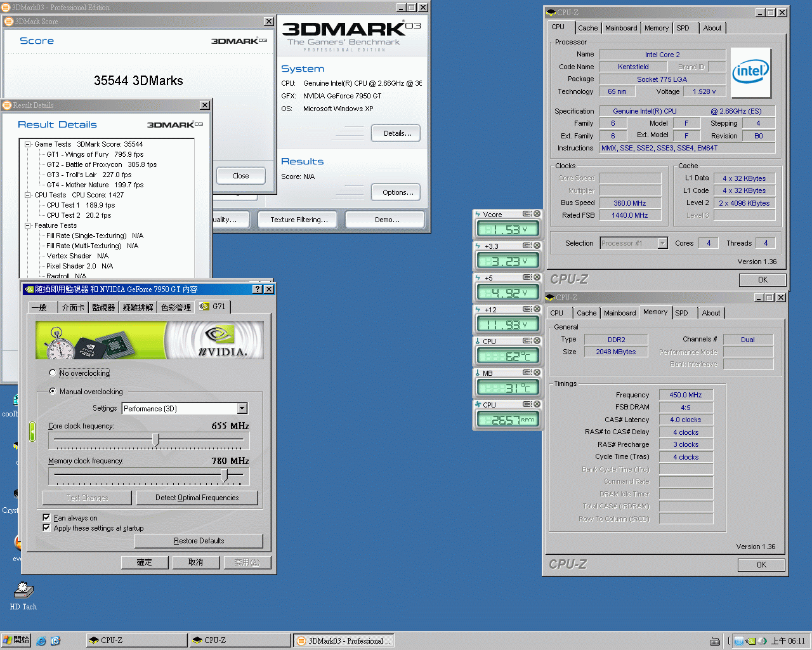Toggle Fan always on checkbox
The height and width of the screenshot is (650, 812).
pyautogui.click(x=46, y=517)
